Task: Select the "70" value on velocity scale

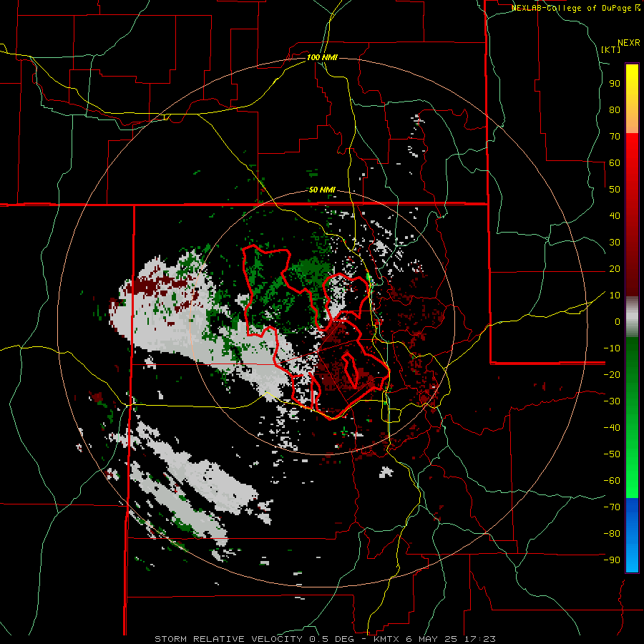Action: [x=615, y=137]
